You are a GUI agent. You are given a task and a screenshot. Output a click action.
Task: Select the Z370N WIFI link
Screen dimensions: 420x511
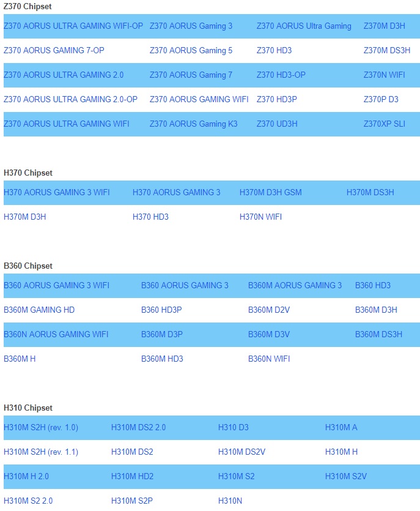pos(385,75)
